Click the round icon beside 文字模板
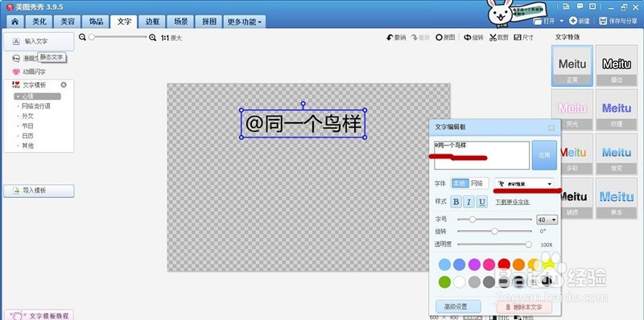The height and width of the screenshot is (320, 644). [x=64, y=85]
